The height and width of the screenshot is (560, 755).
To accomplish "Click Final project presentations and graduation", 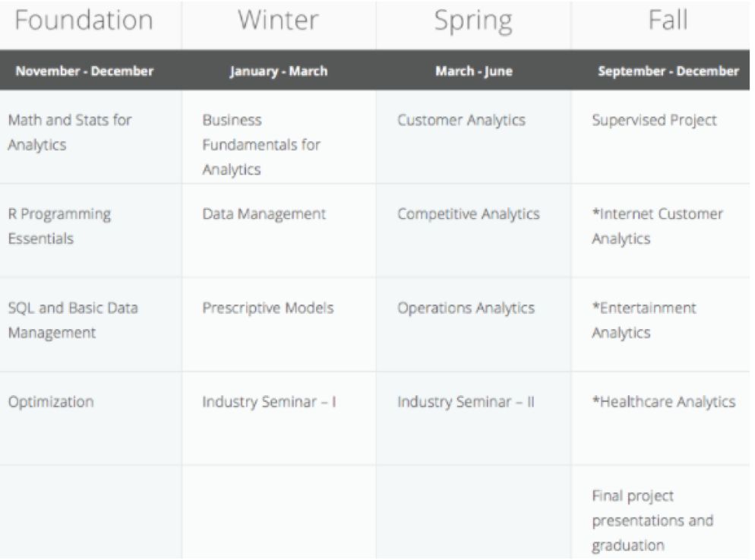I will [652, 521].
